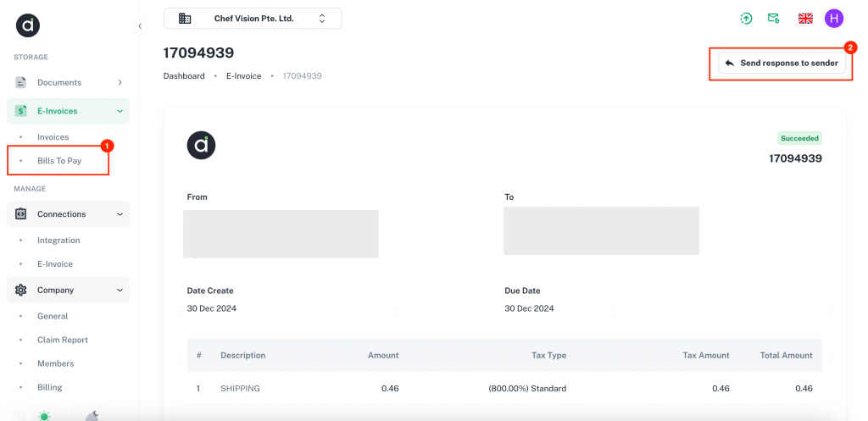Collapse the sidebar with the arrow button
Viewport: 868px width, 421px height.
click(140, 26)
